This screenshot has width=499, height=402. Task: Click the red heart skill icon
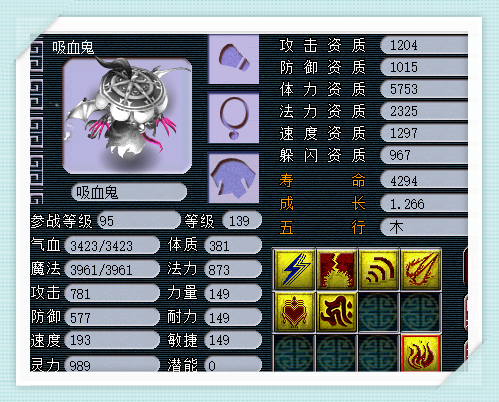pos(294,312)
